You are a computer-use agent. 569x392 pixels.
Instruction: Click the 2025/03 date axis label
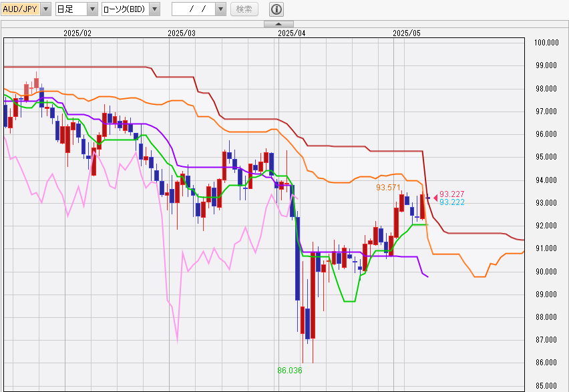(182, 33)
